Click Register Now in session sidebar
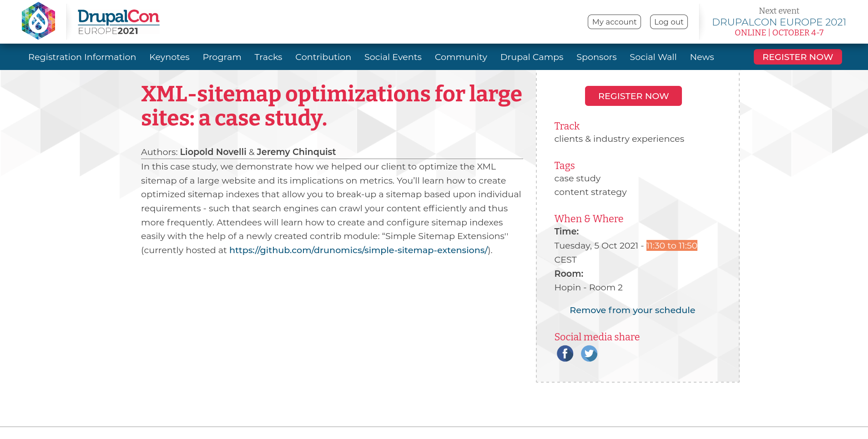The height and width of the screenshot is (439, 868). point(633,96)
